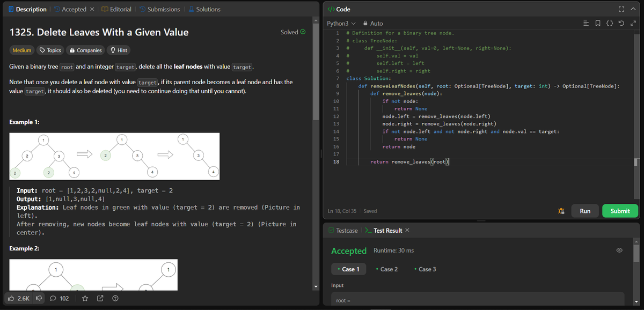The image size is (644, 310).
Task: Click the description panel scrollbar down arrow
Action: point(317,286)
